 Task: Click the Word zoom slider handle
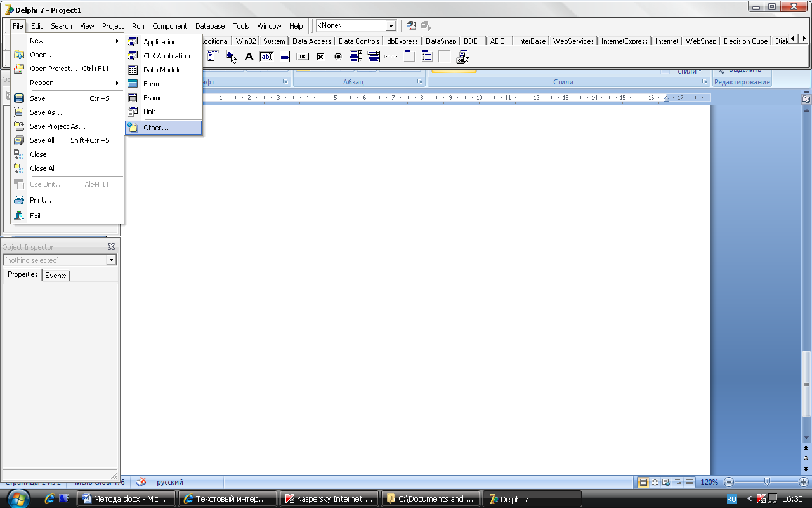coord(767,482)
